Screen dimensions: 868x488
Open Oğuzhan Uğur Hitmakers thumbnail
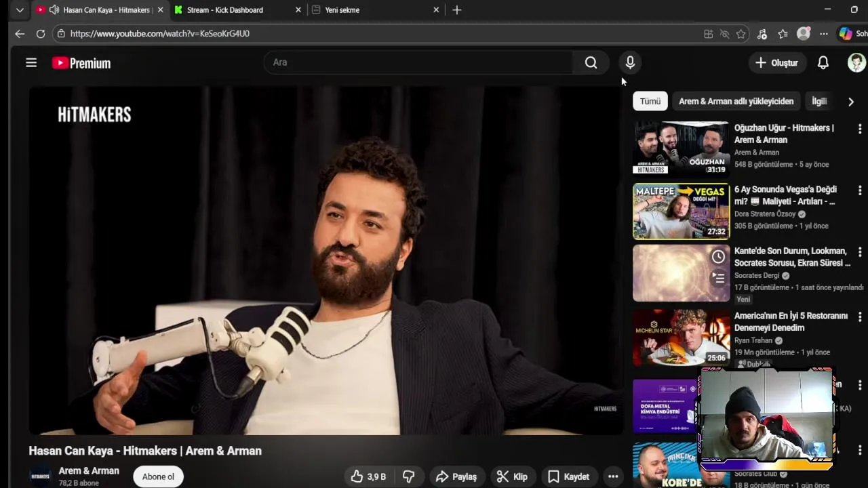pyautogui.click(x=681, y=148)
